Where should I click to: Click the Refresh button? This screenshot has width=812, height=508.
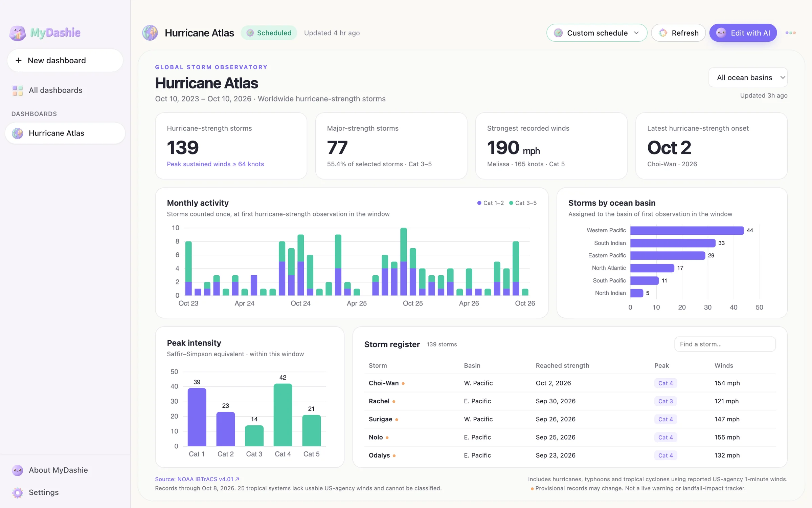[678, 33]
